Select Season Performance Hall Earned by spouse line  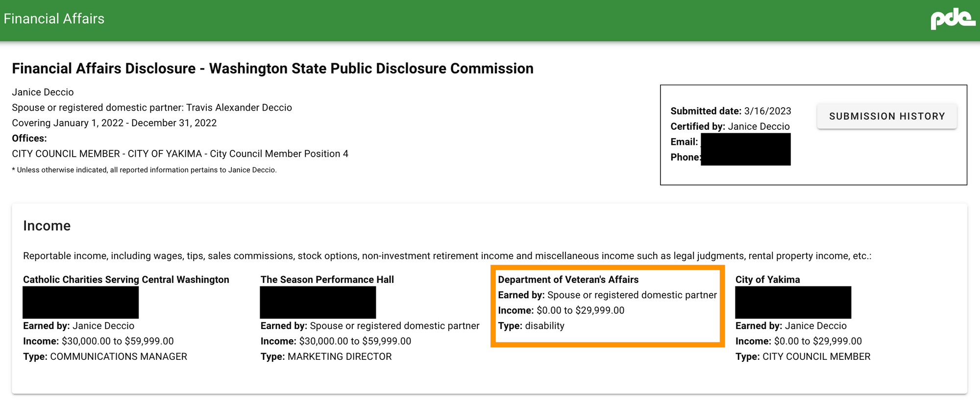pos(370,326)
